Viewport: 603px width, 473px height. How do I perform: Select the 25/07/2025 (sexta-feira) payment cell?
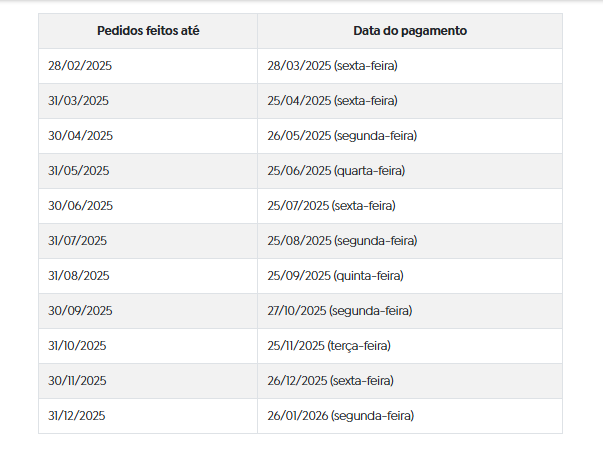tap(410, 206)
